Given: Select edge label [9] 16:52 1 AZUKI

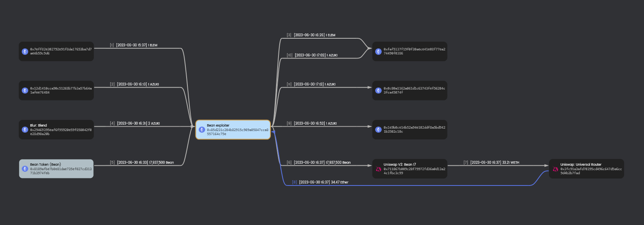Looking at the screenshot, I should (312, 123).
